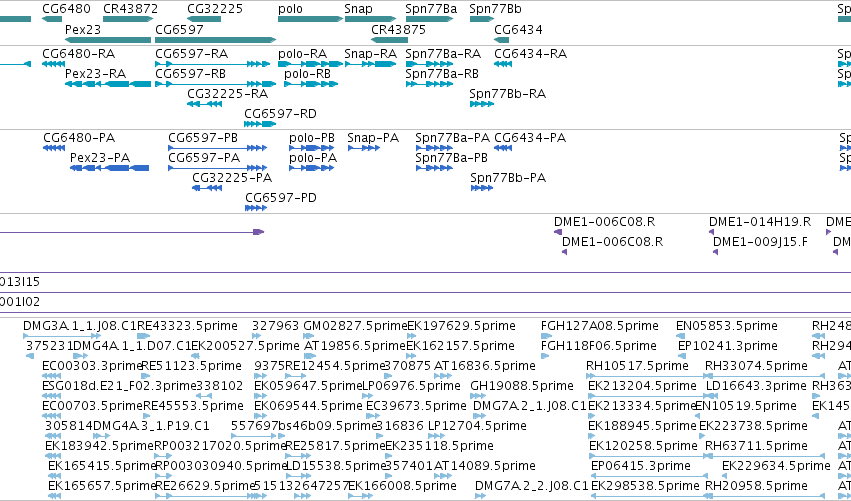The image size is (851, 501).
Task: Click the CG6434-PA protein feature
Action: pyautogui.click(x=503, y=148)
